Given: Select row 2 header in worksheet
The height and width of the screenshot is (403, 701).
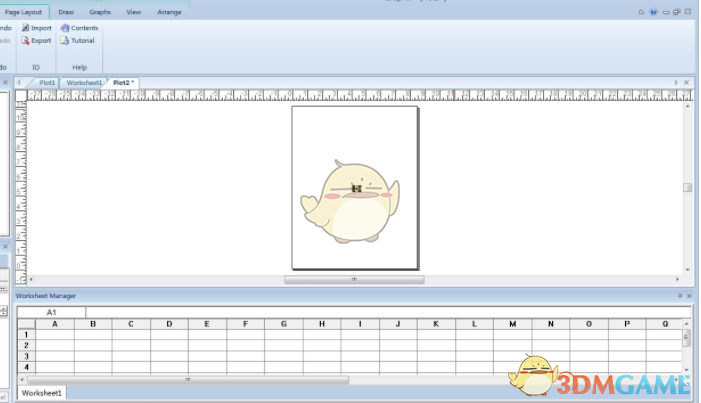Looking at the screenshot, I should point(26,345).
